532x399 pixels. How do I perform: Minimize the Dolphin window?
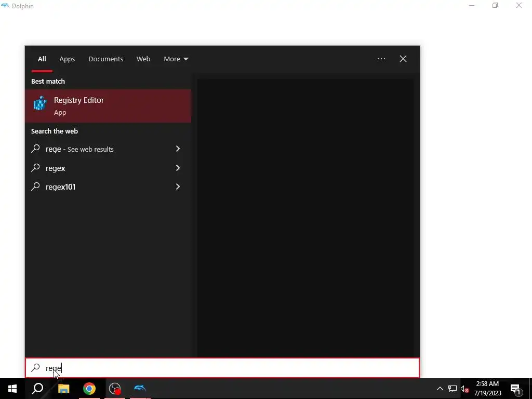point(472,5)
